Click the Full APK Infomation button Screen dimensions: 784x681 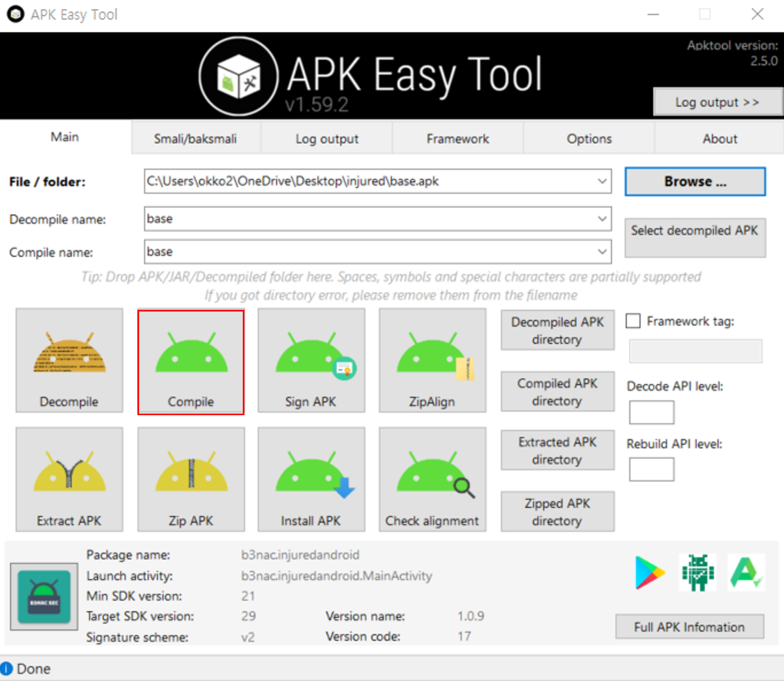coord(689,627)
